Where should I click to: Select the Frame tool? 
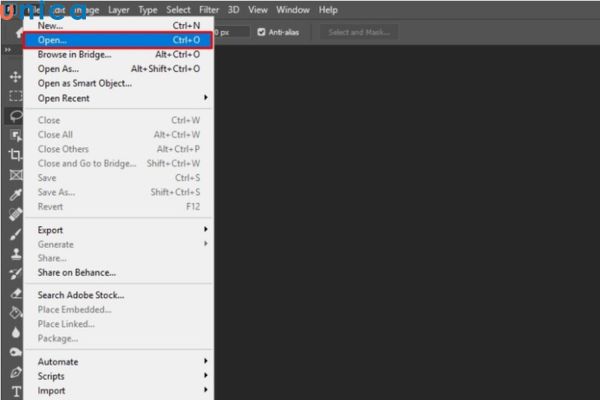coord(15,175)
